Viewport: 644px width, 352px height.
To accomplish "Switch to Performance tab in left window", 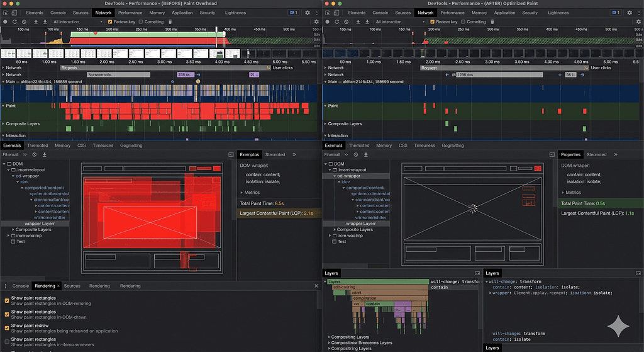I will point(130,13).
